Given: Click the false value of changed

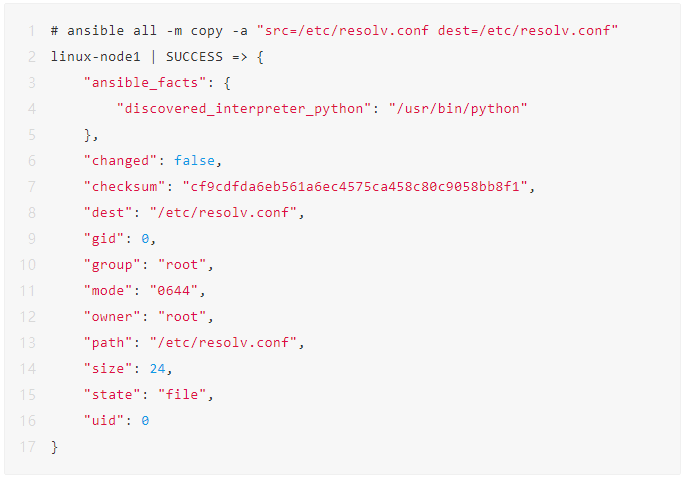Looking at the screenshot, I should [195, 161].
